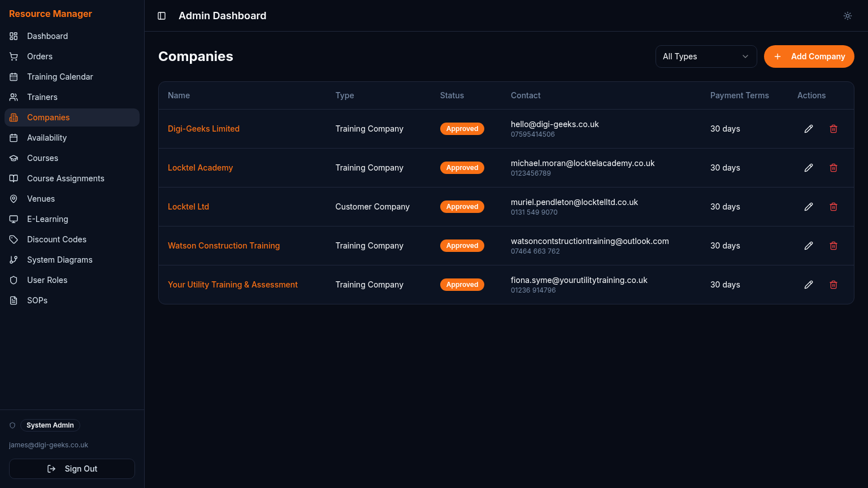The width and height of the screenshot is (868, 488).
Task: Edit Locktel Academy with pencil icon
Action: click(x=809, y=168)
